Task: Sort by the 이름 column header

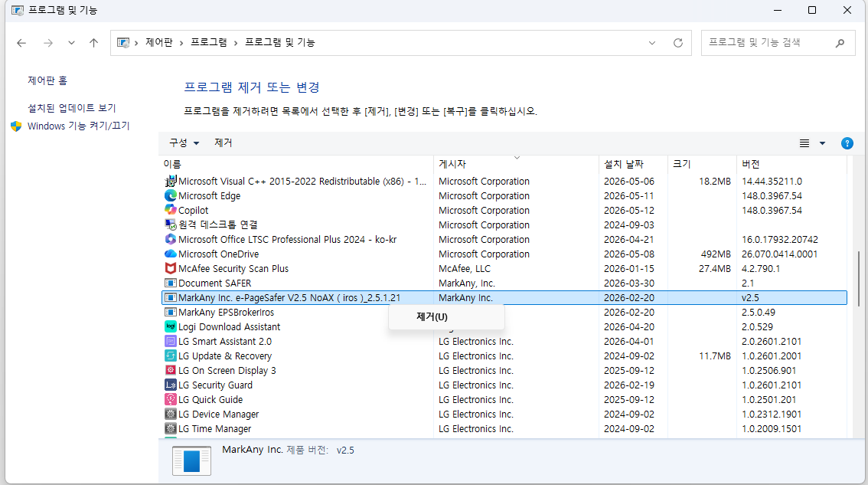Action: click(x=172, y=164)
